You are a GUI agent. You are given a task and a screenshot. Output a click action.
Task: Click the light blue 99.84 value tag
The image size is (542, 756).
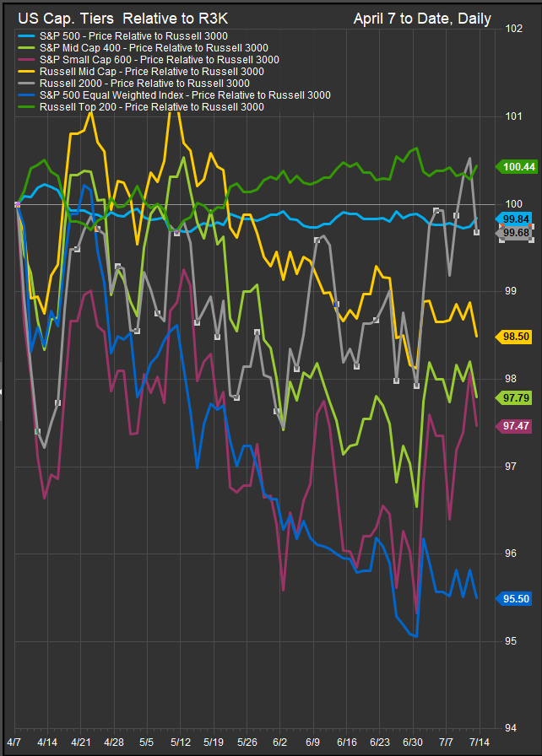[x=516, y=219]
